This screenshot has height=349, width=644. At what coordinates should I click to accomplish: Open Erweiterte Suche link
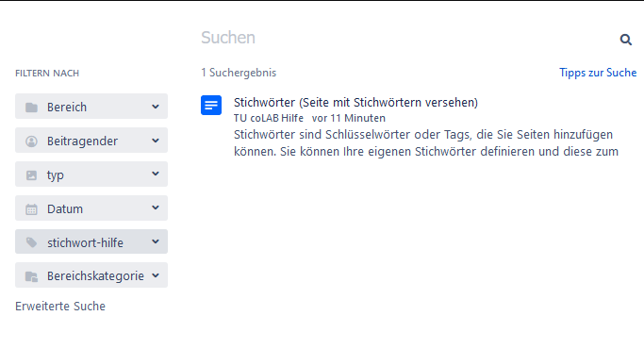60,307
